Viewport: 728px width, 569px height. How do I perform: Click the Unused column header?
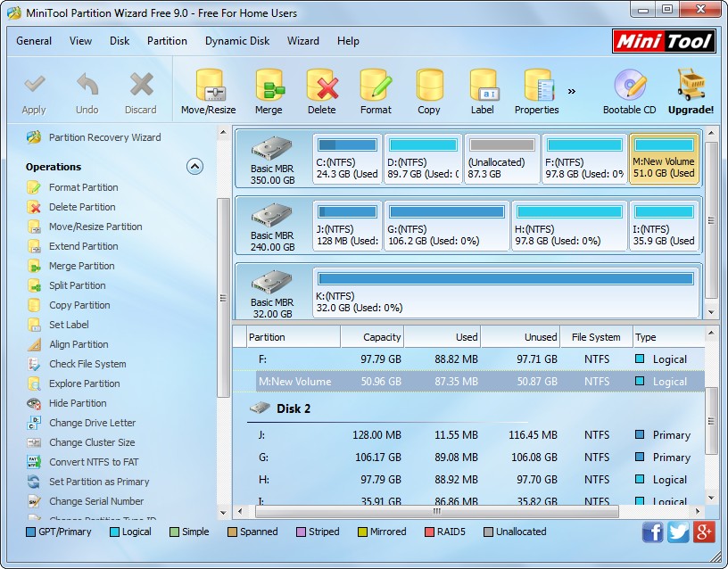click(520, 337)
